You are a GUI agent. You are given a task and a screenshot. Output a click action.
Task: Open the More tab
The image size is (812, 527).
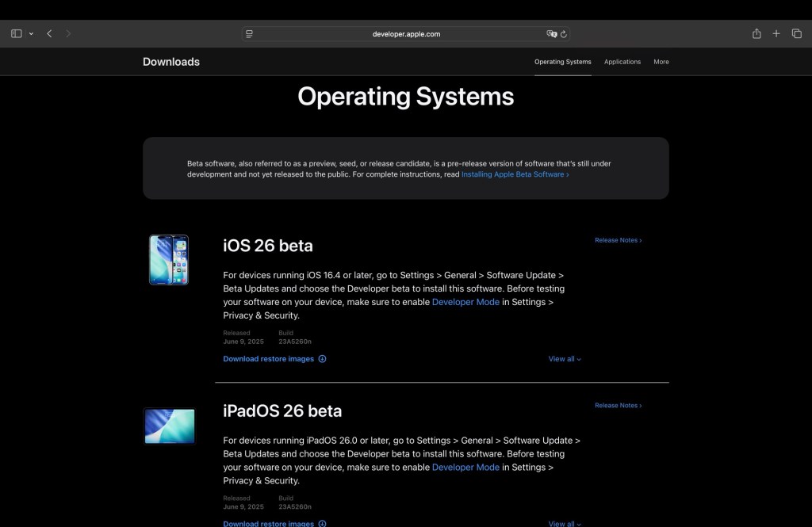[x=661, y=62]
